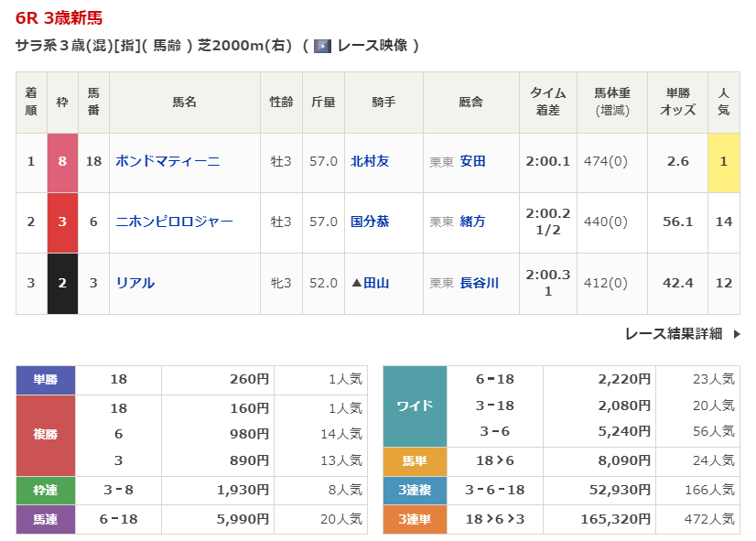Viewport: 756px width, 541px height.
Task: Select the 3連単 payout label
Action: (415, 520)
